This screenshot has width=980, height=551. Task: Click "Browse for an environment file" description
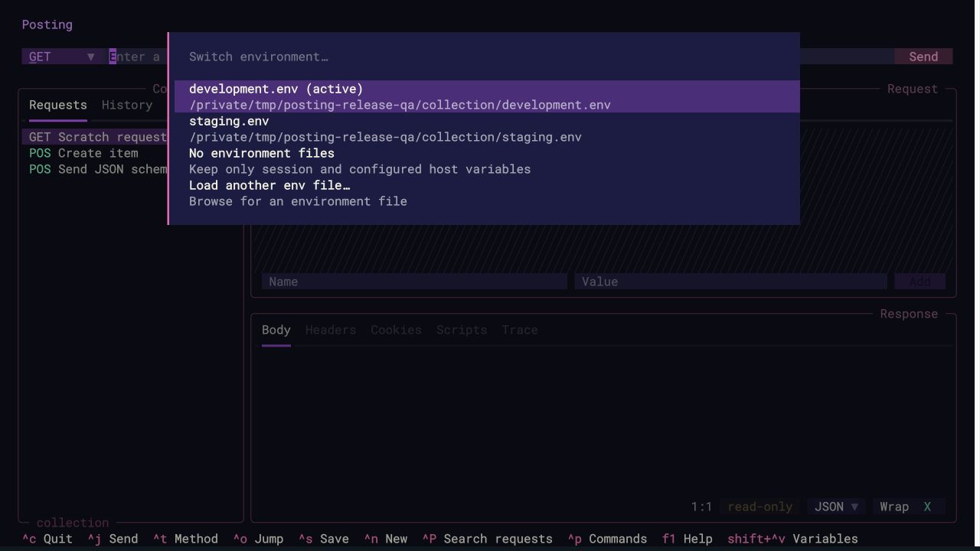(x=298, y=201)
